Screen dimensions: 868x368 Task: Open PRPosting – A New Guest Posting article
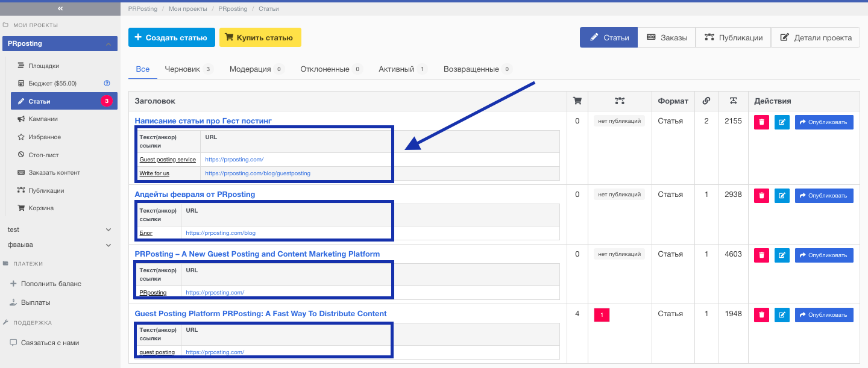(257, 254)
